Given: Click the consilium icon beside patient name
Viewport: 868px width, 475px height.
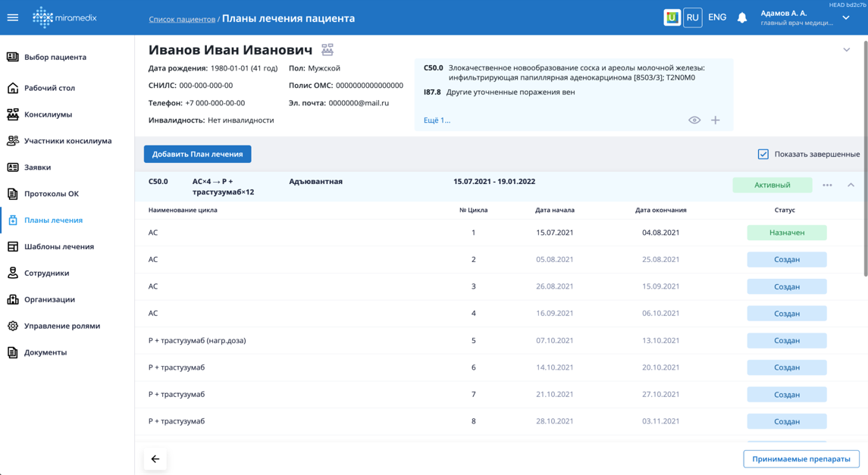Looking at the screenshot, I should [327, 50].
